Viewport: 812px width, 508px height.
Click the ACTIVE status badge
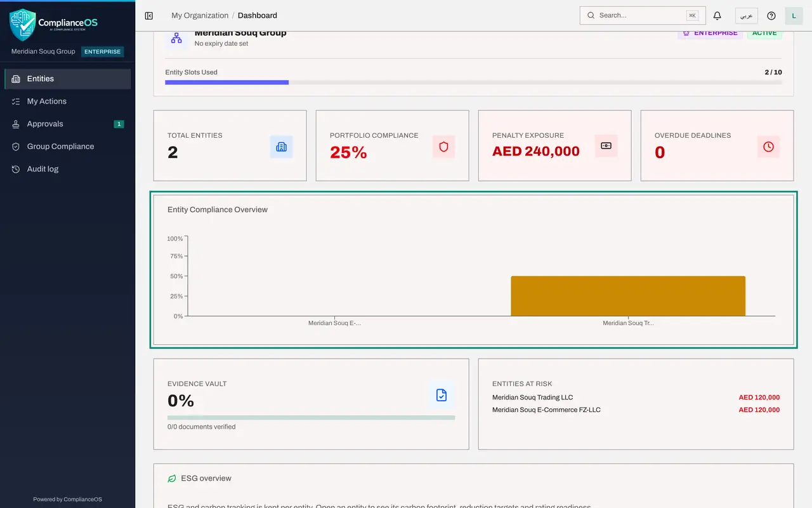pyautogui.click(x=764, y=33)
